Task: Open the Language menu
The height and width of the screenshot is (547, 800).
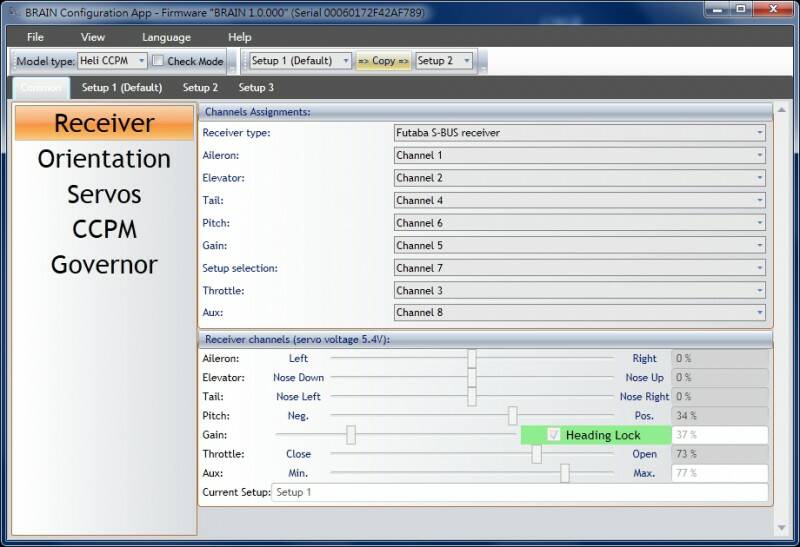Action: 166,37
